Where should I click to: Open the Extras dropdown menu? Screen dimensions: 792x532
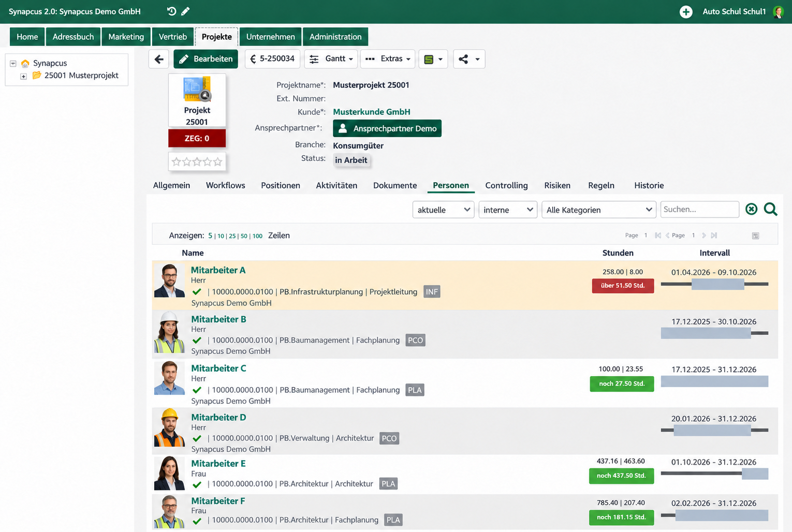pos(388,59)
